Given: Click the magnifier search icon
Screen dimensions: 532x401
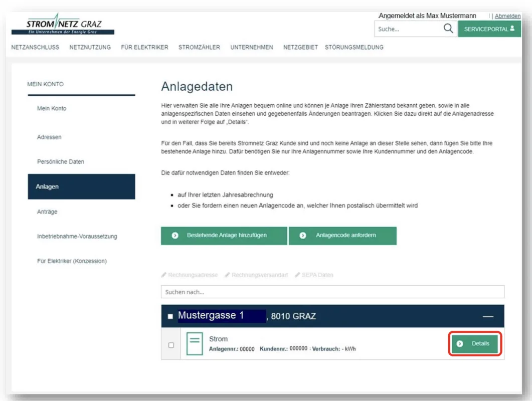Looking at the screenshot, I should (x=448, y=29).
